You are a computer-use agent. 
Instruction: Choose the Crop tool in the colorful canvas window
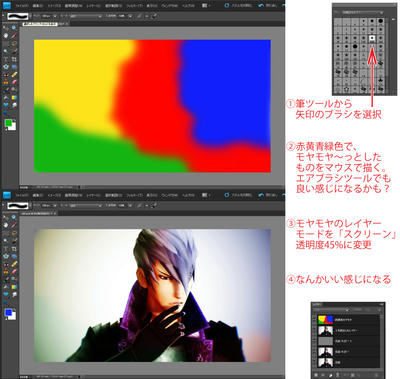click(14, 59)
